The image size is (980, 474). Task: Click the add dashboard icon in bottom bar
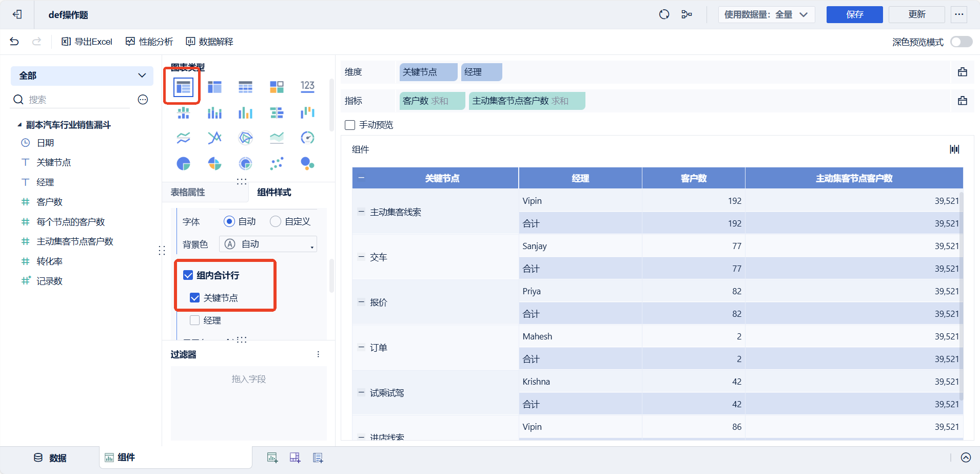(x=295, y=458)
